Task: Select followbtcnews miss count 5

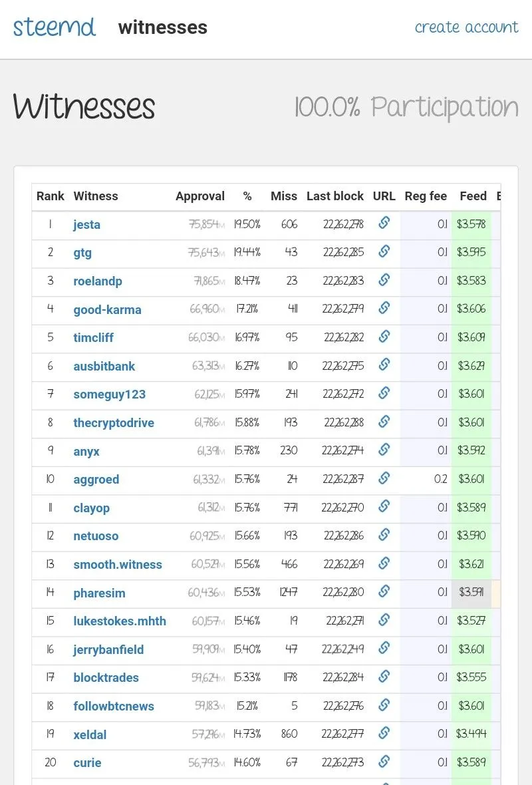Action: click(x=295, y=706)
